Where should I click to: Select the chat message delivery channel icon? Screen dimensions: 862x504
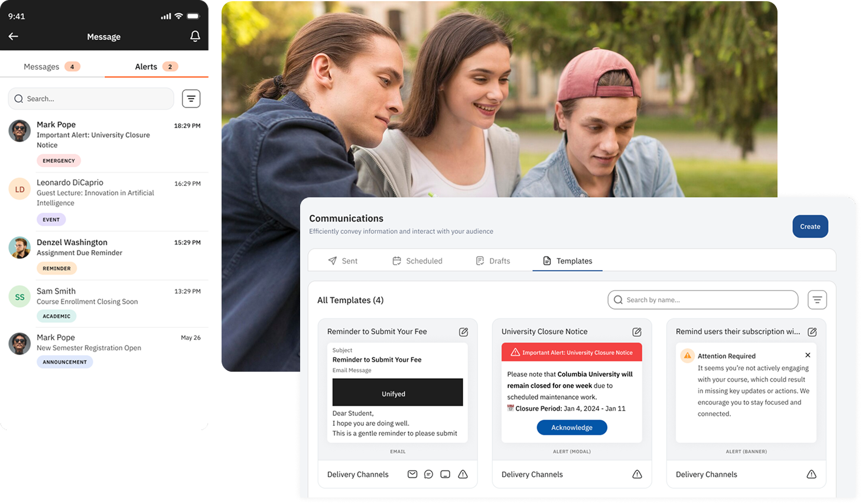click(x=429, y=474)
